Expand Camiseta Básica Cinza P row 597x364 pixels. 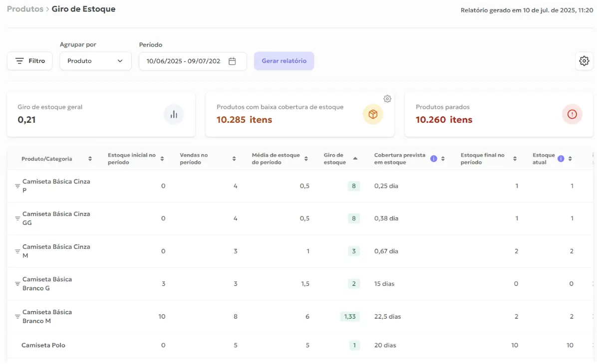[17, 186]
